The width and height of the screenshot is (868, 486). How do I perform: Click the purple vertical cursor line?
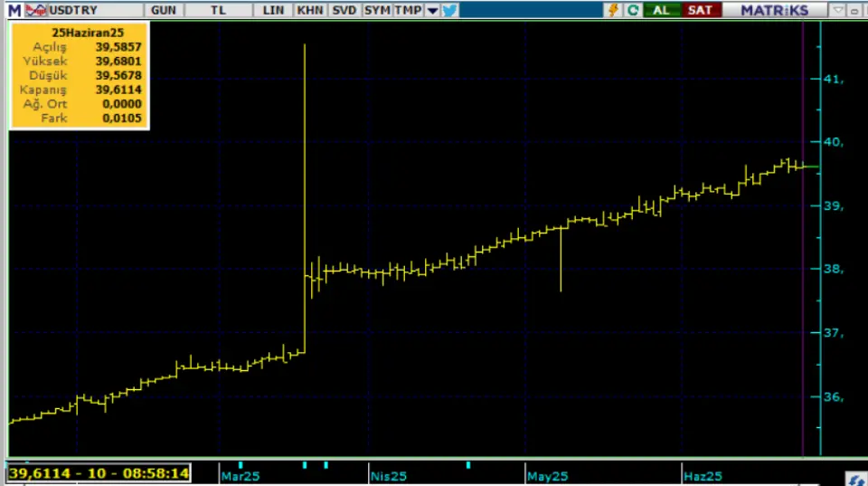[803, 238]
